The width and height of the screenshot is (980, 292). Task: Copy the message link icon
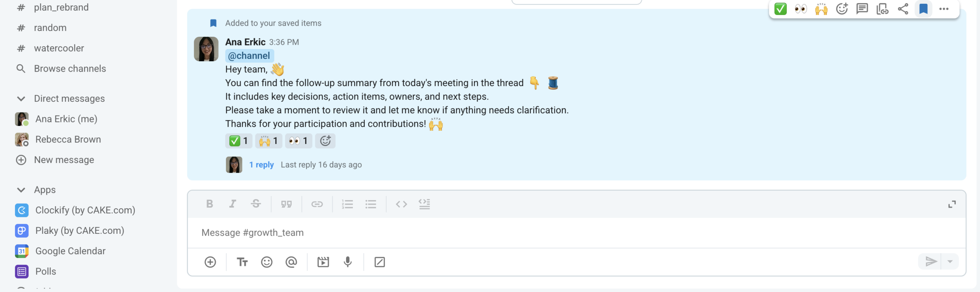point(883,9)
